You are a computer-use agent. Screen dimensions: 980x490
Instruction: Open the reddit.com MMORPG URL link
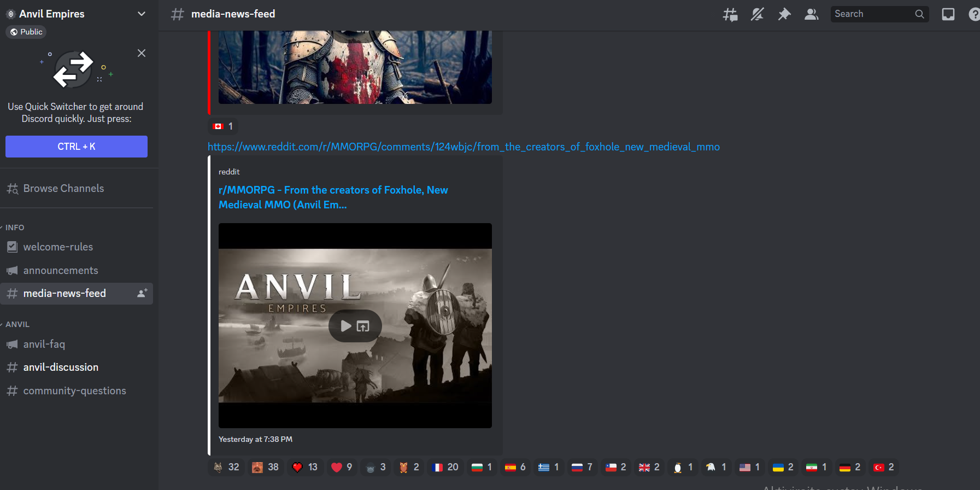[x=463, y=147]
